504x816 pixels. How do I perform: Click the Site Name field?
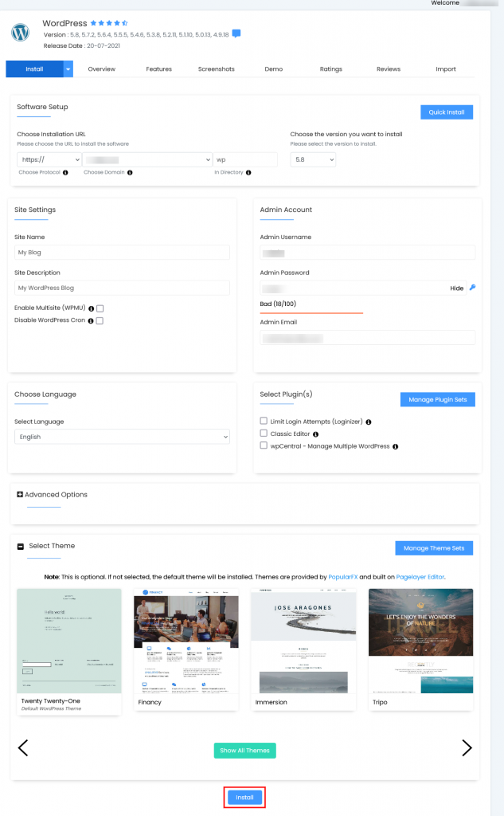click(123, 253)
